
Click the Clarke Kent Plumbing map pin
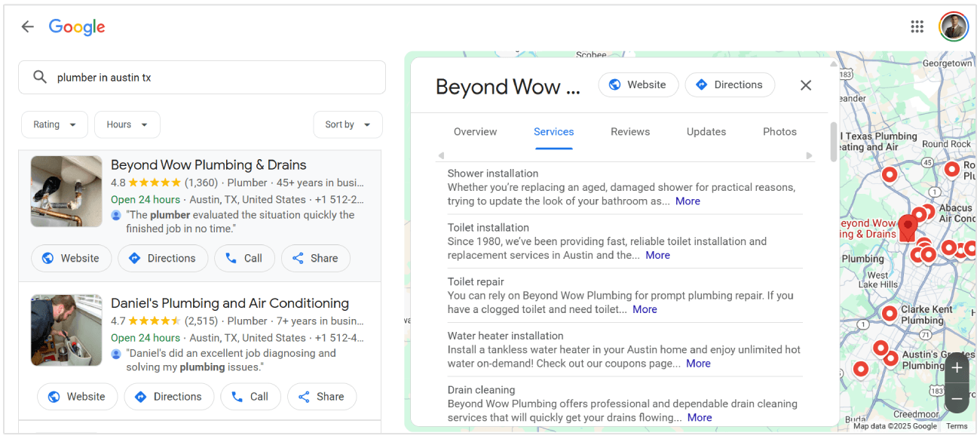[890, 312]
